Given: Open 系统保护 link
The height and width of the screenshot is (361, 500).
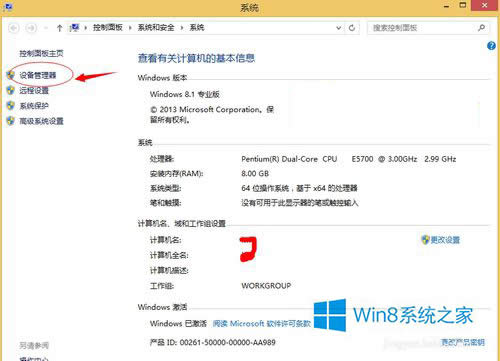Looking at the screenshot, I should click(34, 106).
